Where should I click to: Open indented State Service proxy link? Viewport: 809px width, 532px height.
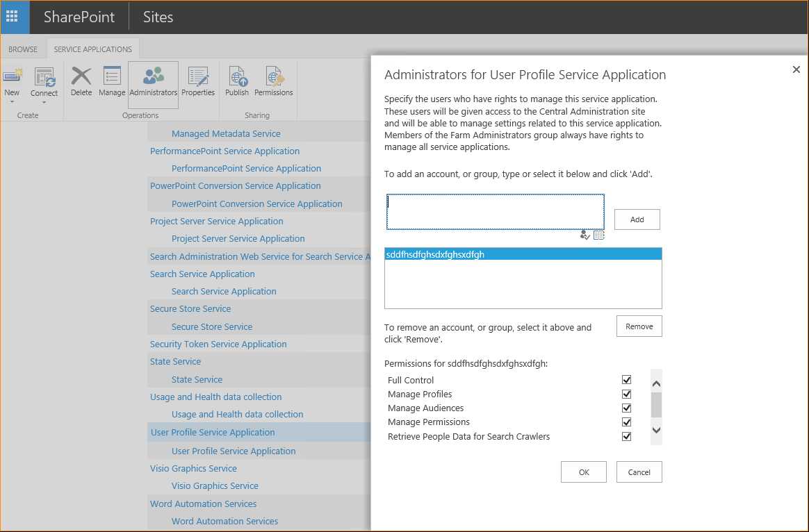[x=197, y=379]
